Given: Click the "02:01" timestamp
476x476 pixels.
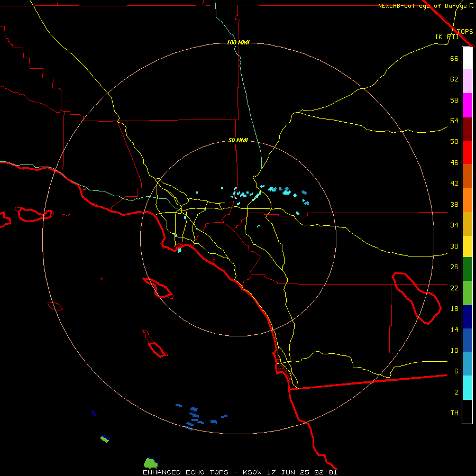Looking at the screenshot, I should [326, 472].
